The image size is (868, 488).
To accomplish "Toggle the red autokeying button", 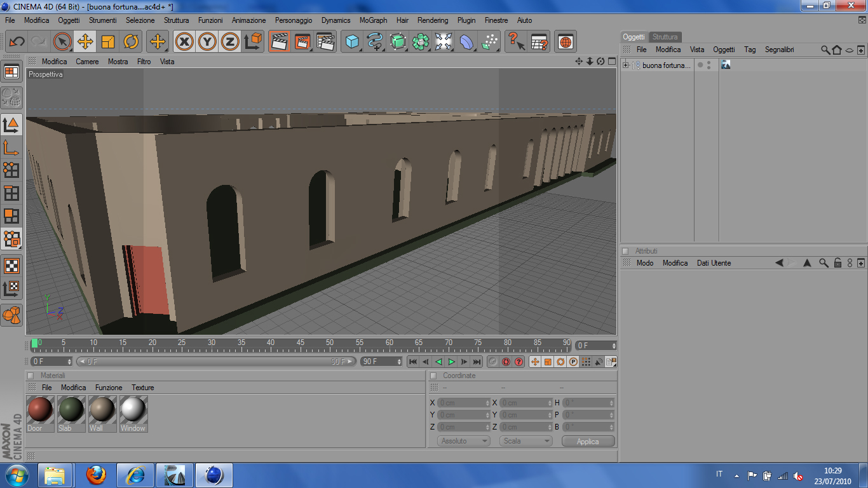I will [506, 362].
